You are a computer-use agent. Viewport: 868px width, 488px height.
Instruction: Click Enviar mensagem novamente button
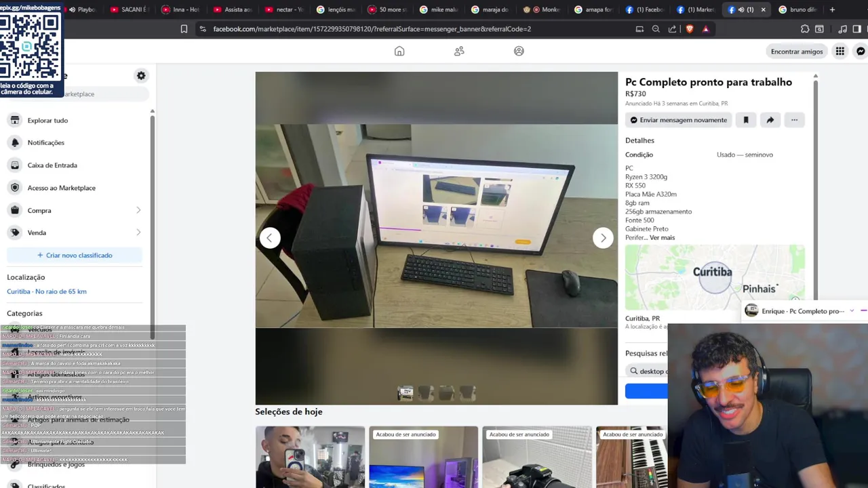pos(679,120)
